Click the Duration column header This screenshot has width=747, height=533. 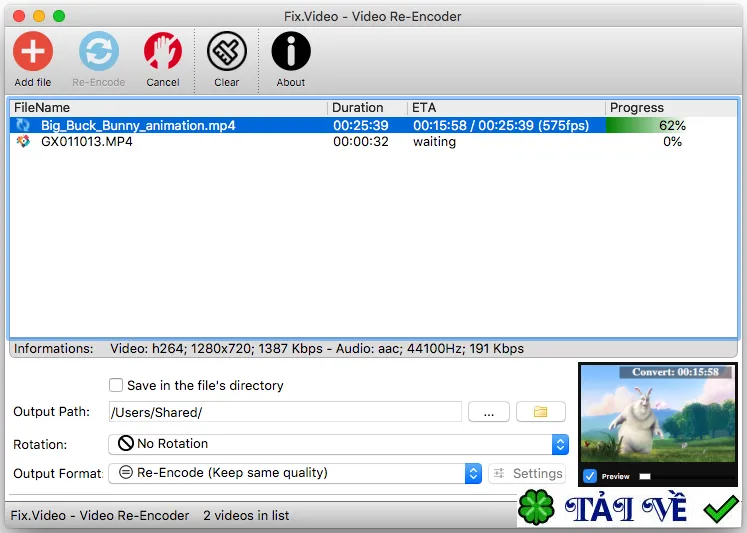pyautogui.click(x=367, y=108)
